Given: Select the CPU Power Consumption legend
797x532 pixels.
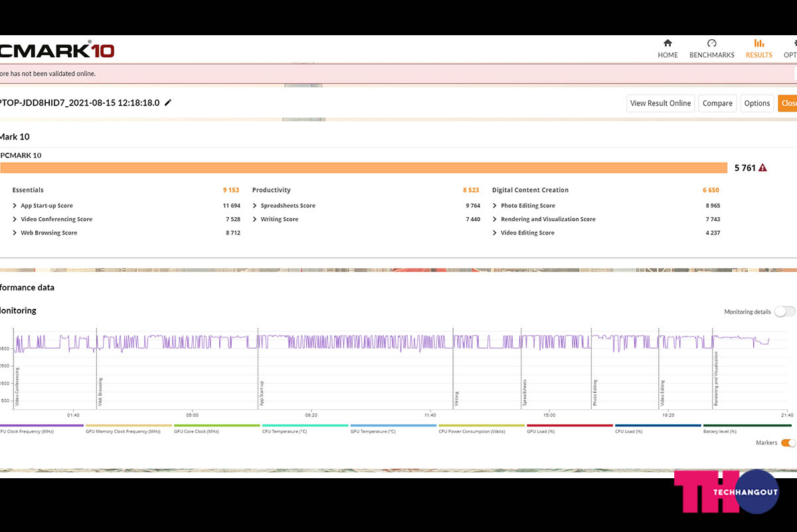Looking at the screenshot, I should (482, 428).
